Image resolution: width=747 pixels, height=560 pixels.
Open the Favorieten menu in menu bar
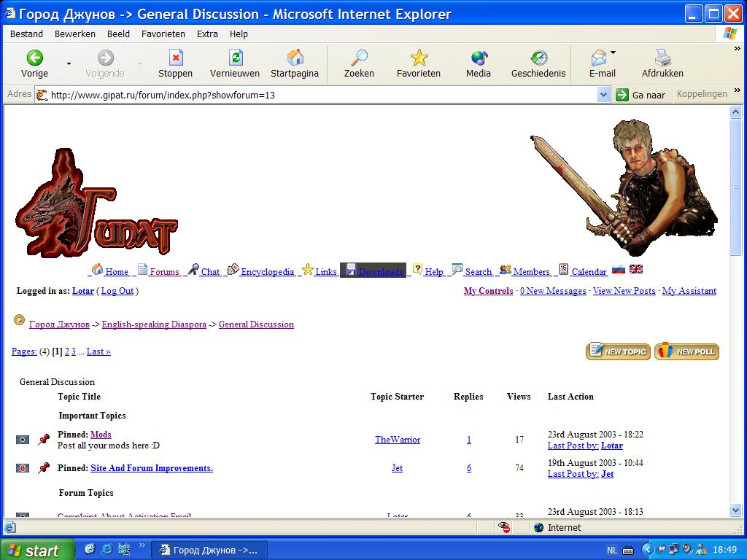pyautogui.click(x=163, y=34)
